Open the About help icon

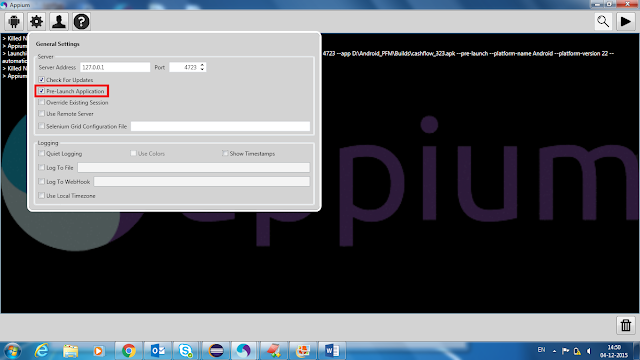pos(81,21)
